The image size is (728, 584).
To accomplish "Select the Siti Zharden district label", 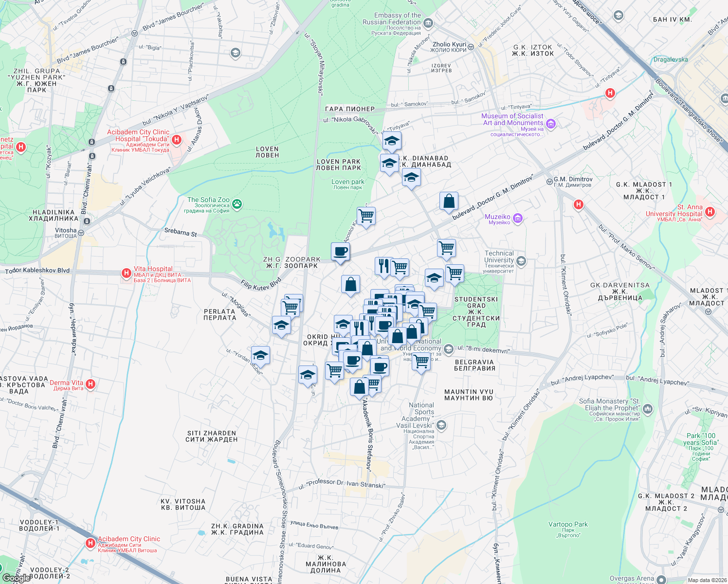I will coord(212,436).
